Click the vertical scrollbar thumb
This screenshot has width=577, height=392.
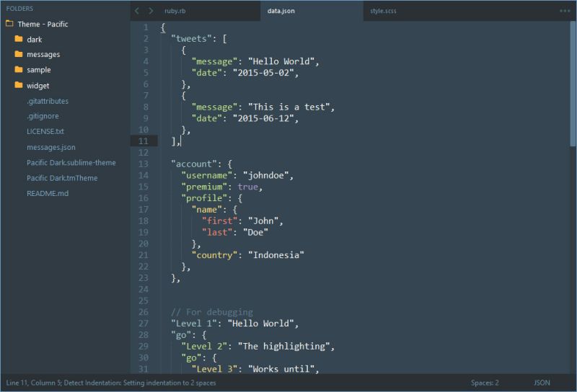[x=573, y=84]
